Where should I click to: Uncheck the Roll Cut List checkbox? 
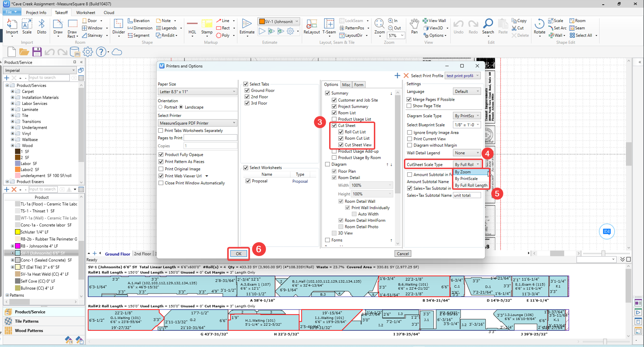point(341,132)
